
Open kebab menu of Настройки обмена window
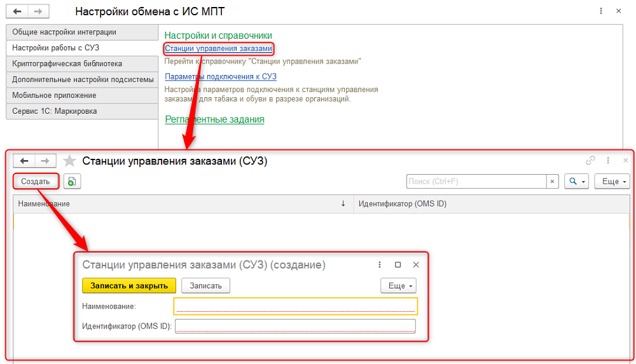pos(601,11)
